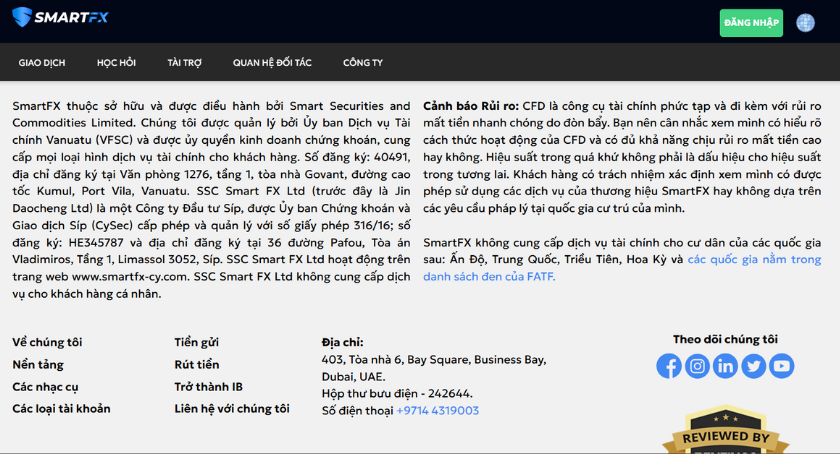
Task: Open the TÀI TRỢ menu
Action: pyautogui.click(x=185, y=62)
